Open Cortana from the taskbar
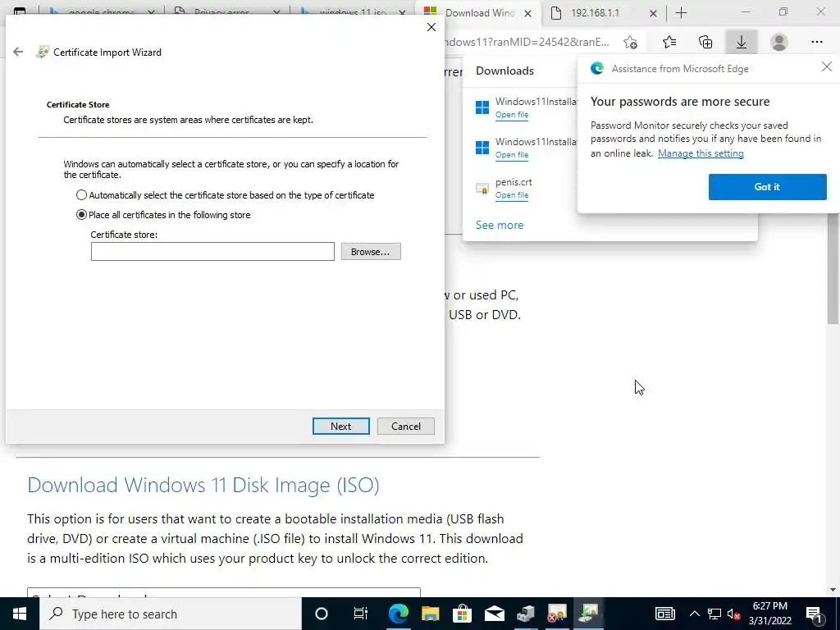Viewport: 840px width, 630px height. coord(322,614)
